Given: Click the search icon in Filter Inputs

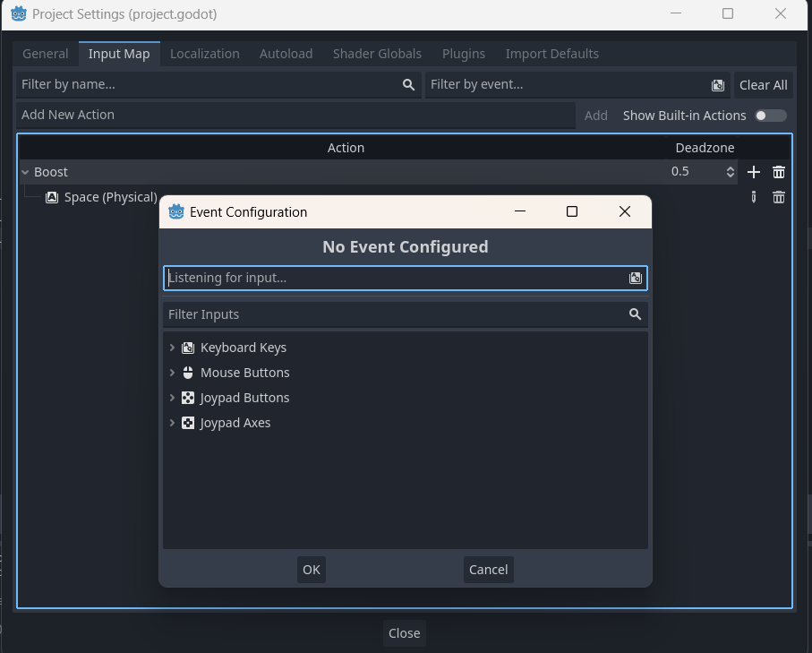Looking at the screenshot, I should pos(635,314).
